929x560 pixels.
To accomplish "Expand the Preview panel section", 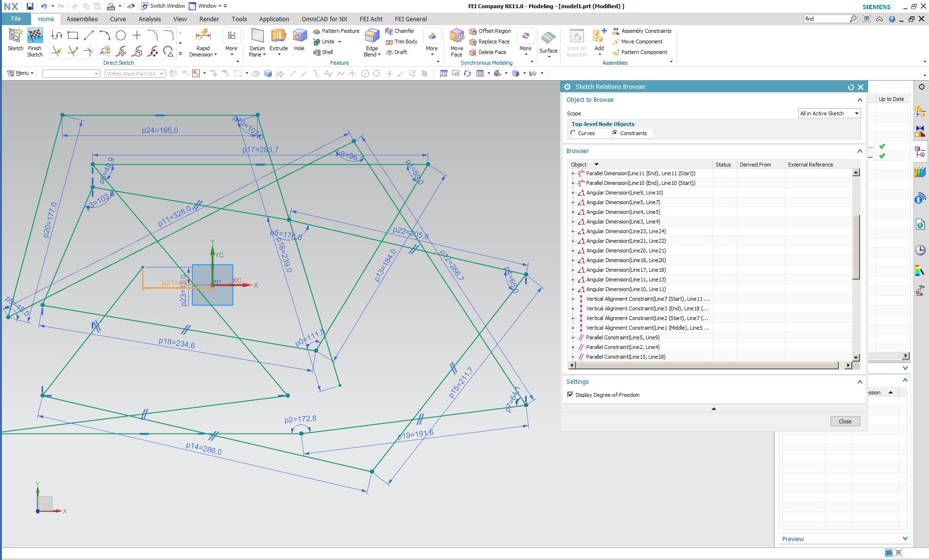I will [x=905, y=539].
